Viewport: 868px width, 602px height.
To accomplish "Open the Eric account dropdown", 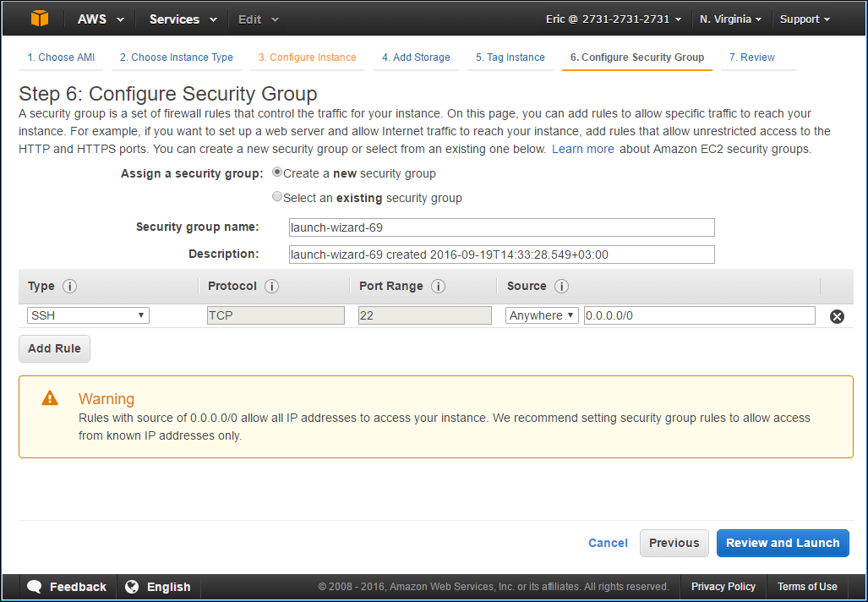I will click(614, 19).
